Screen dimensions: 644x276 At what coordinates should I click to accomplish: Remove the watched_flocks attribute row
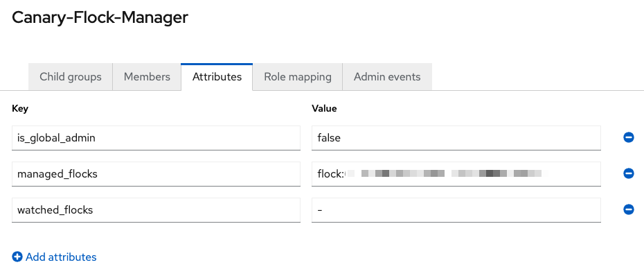628,210
